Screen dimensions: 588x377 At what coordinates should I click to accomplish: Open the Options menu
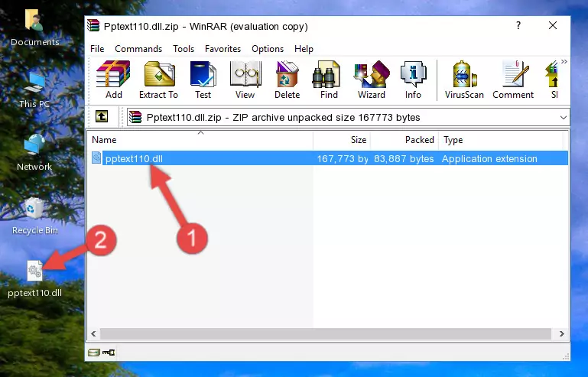point(268,49)
